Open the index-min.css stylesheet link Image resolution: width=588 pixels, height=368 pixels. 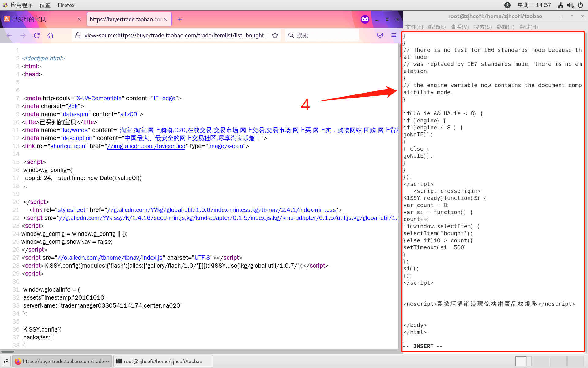(x=221, y=210)
